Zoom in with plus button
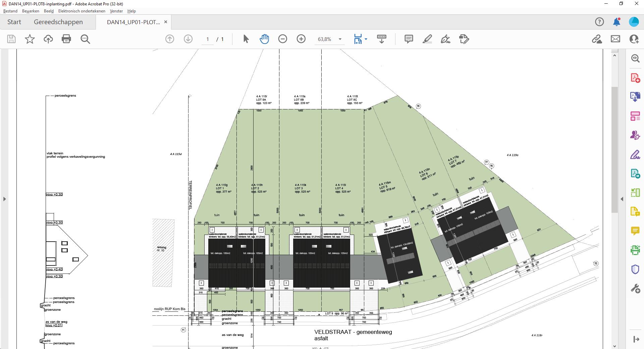Viewport: 644px width, 349px height. [301, 39]
